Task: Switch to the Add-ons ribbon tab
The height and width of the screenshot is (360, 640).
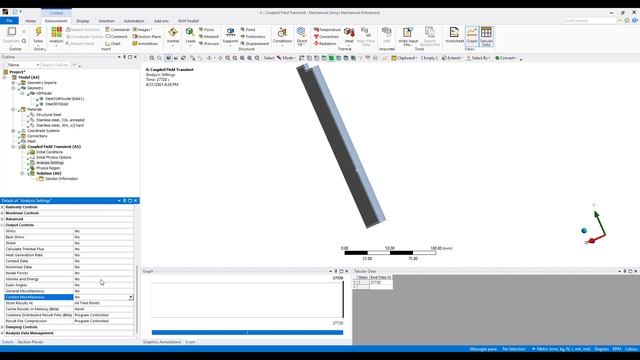Action: click(x=161, y=21)
